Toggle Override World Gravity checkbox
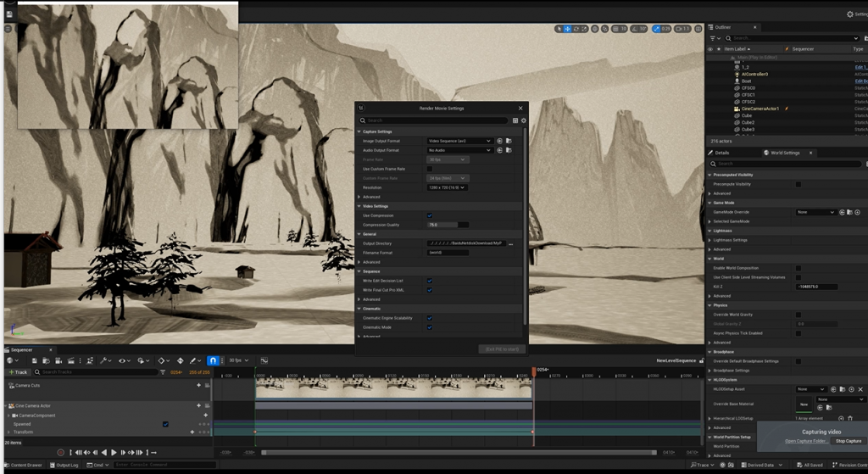868x474 pixels. coord(798,315)
